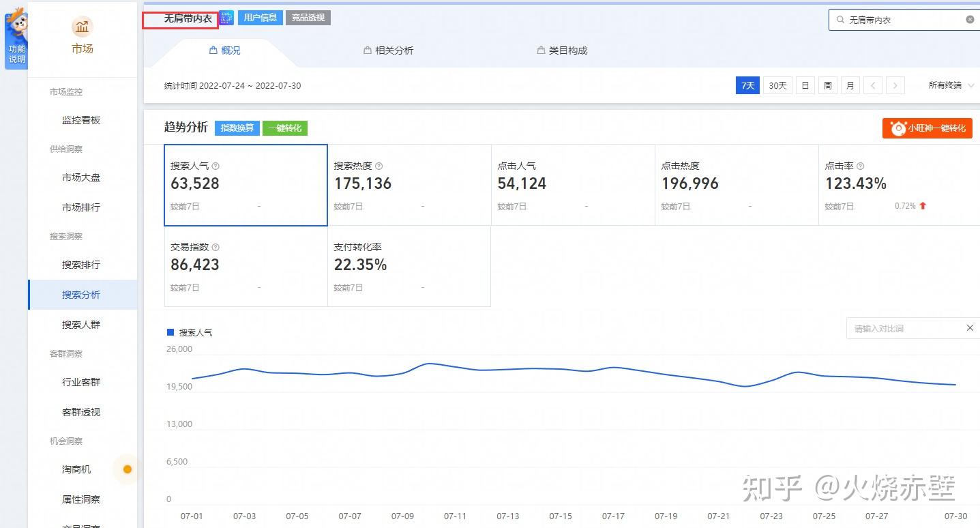Click the help icon next to 搜索热度
This screenshot has width=980, height=528.
(379, 166)
